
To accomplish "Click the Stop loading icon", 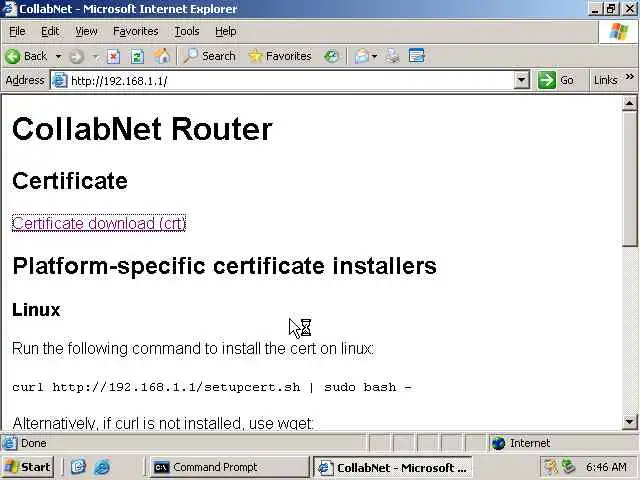I will click(x=113, y=56).
